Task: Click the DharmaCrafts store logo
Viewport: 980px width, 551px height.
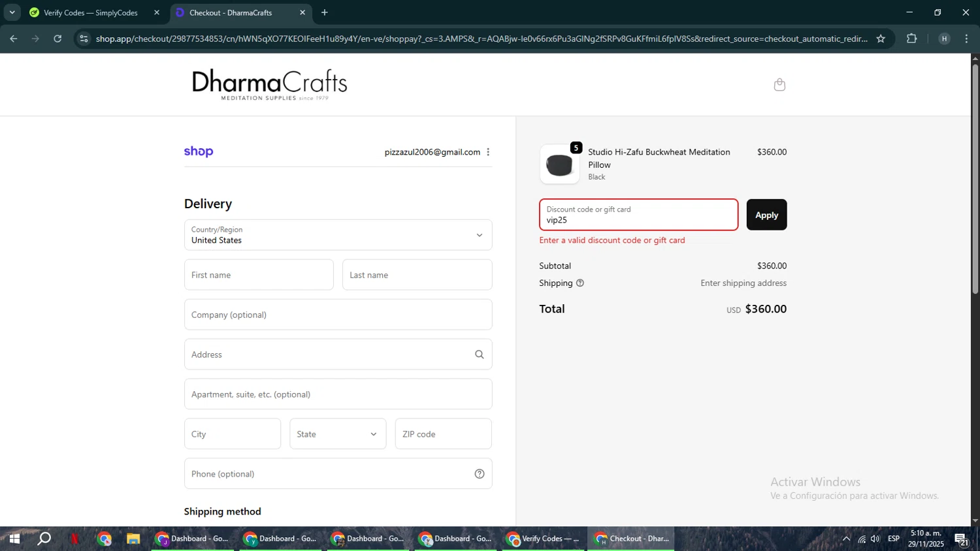Action: [270, 85]
